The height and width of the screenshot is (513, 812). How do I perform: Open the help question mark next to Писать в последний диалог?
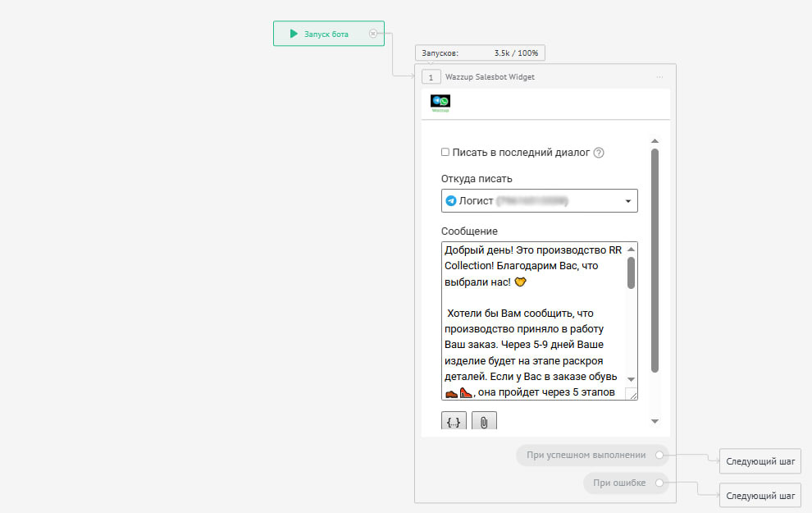click(x=599, y=153)
